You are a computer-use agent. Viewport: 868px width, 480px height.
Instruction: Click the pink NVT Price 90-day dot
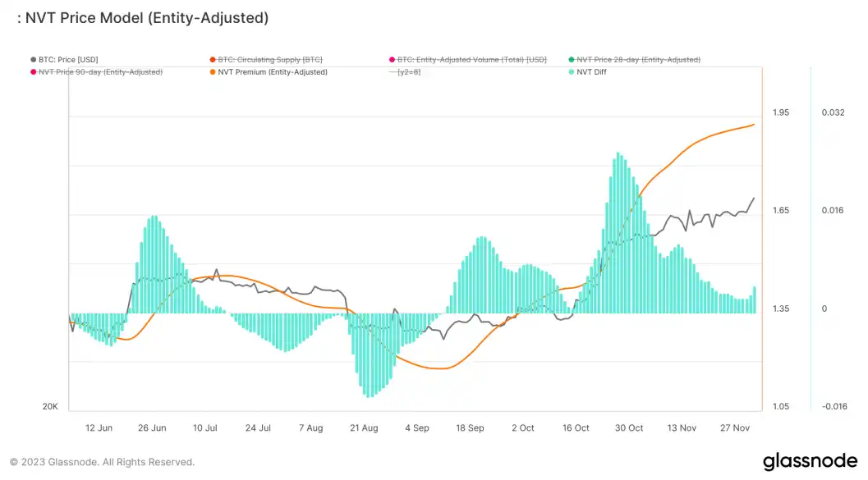coord(33,72)
